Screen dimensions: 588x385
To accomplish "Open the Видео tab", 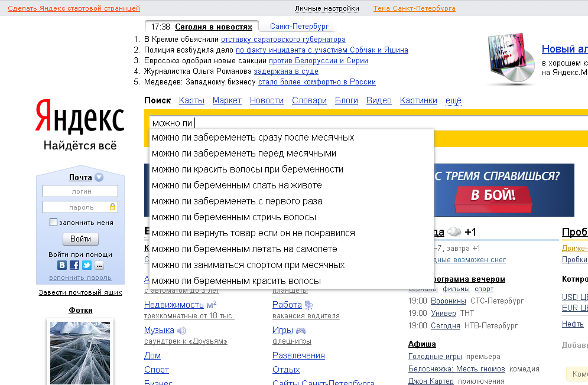I will tap(379, 100).
